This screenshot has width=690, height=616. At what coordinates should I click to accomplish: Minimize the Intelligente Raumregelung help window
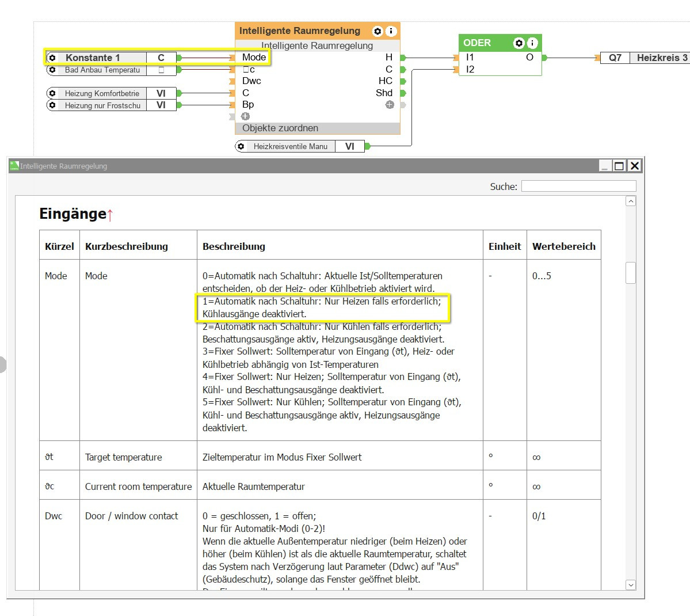(605, 166)
